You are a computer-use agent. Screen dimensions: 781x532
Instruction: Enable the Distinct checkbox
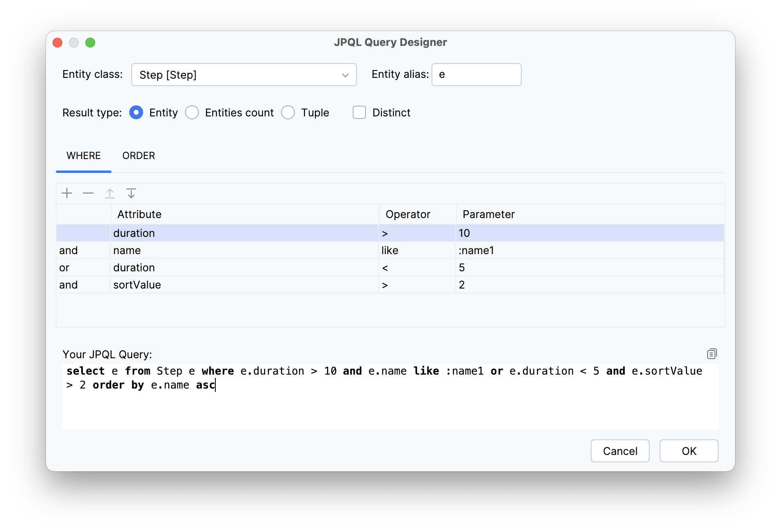(x=359, y=112)
